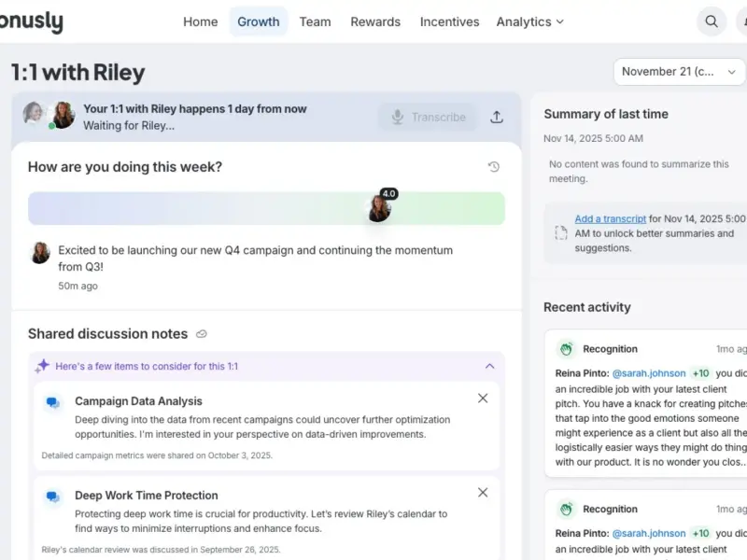Open check-in history clock icon
Image resolution: width=747 pixels, height=560 pixels.
tap(494, 167)
